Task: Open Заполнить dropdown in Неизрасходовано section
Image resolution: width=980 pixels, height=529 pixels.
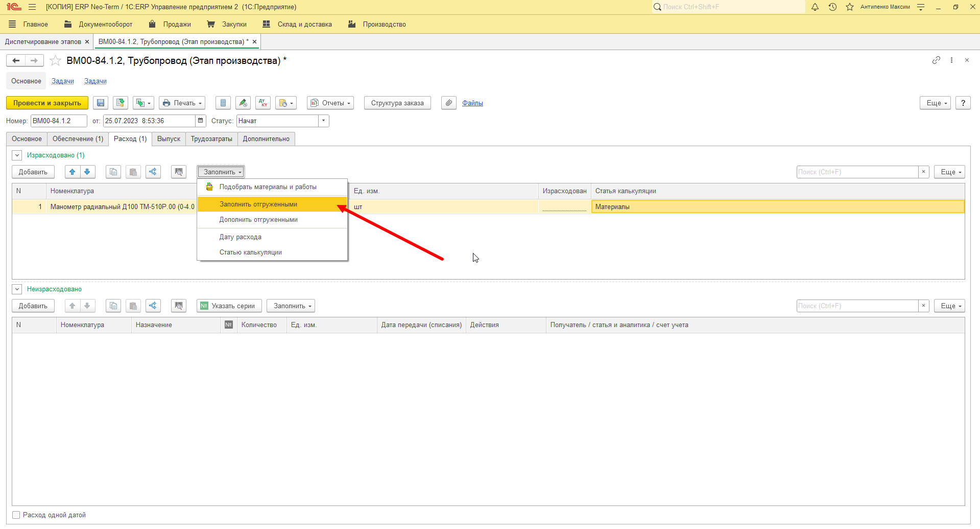Action: 291,306
